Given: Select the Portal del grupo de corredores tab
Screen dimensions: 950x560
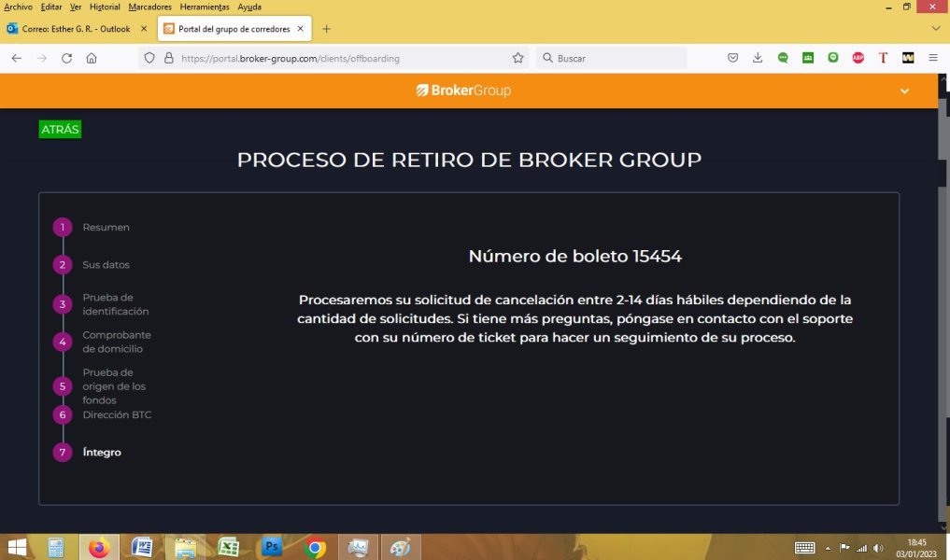Looking at the screenshot, I should pos(234,29).
